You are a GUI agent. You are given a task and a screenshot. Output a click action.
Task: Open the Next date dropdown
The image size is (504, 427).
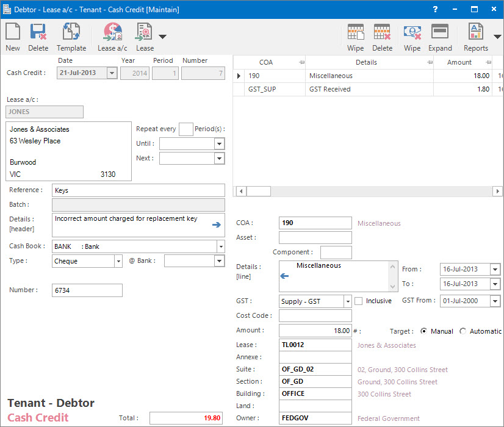tap(219, 159)
